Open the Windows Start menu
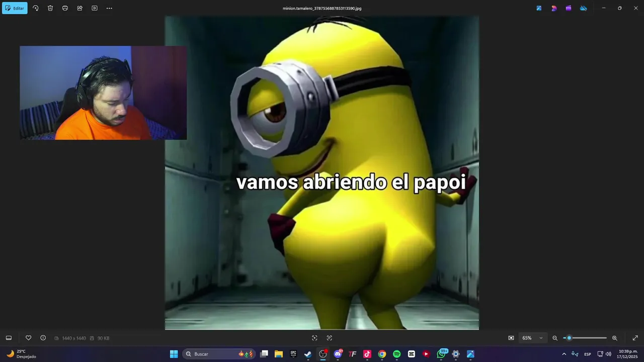 [x=174, y=354]
